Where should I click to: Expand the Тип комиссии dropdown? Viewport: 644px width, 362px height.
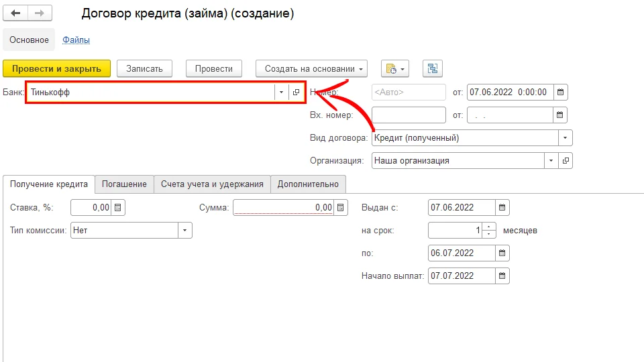pos(184,231)
